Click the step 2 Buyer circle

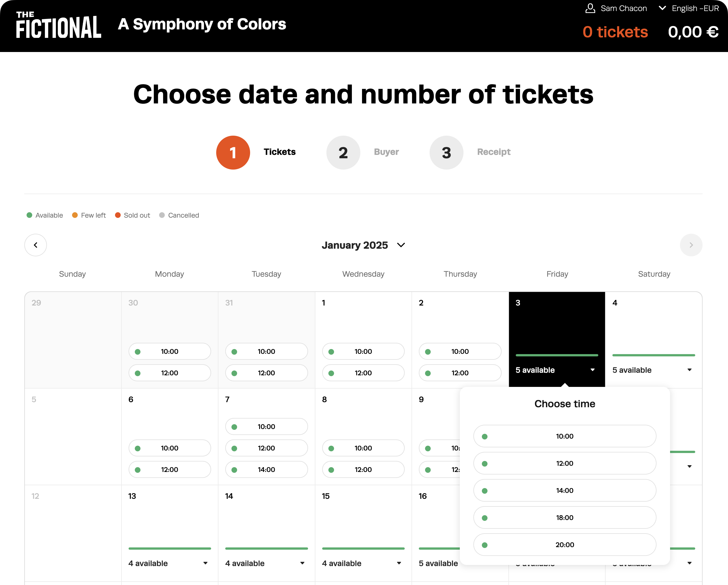tap(343, 153)
